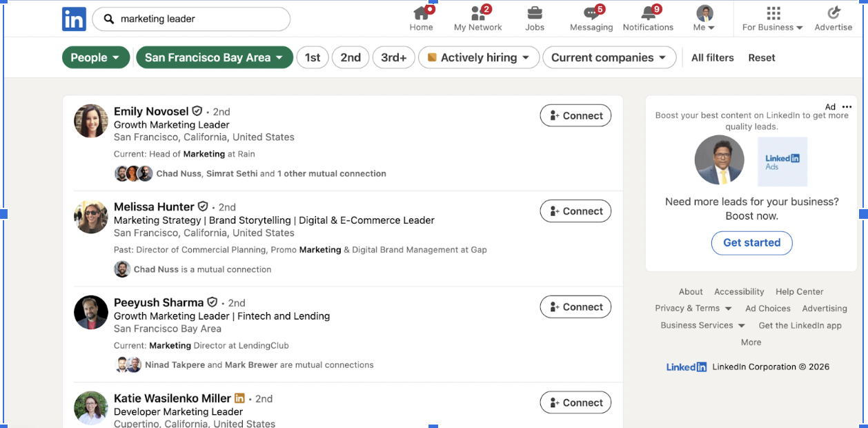Open ad options three-dot menu

click(847, 107)
